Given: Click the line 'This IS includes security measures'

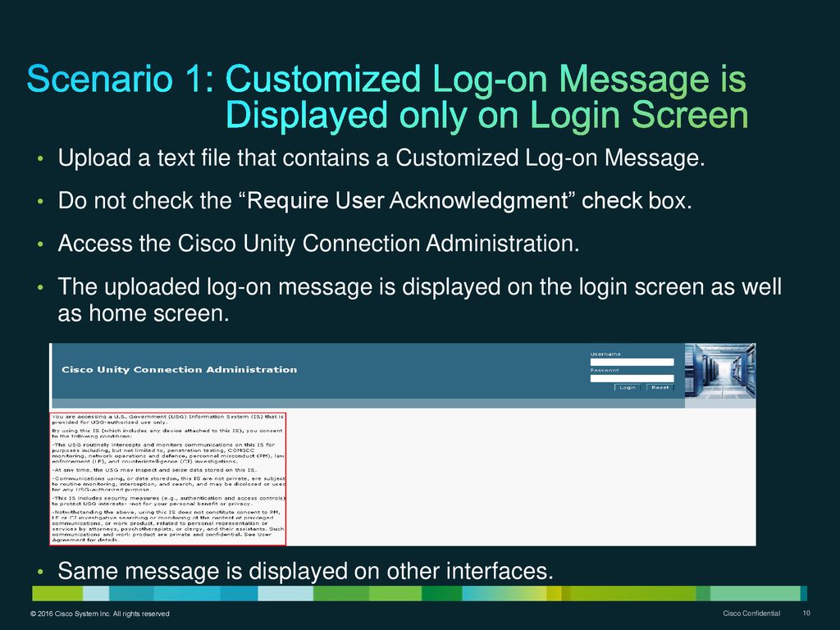Looking at the screenshot, I should click(168, 501).
